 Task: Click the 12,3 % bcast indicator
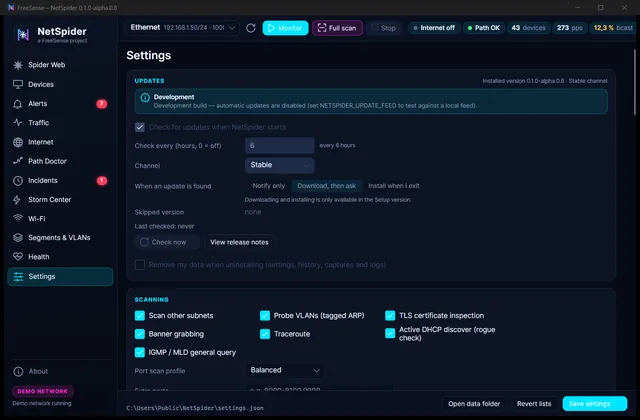coord(613,28)
